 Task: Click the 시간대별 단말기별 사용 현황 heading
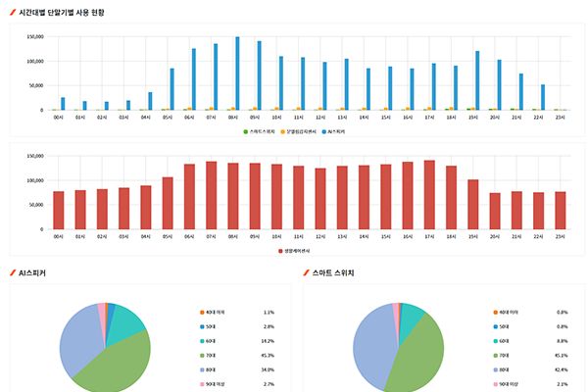pos(62,13)
